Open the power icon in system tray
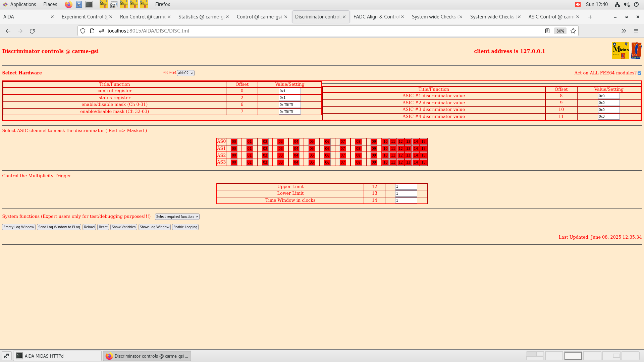The height and width of the screenshot is (362, 644). pos(636,4)
